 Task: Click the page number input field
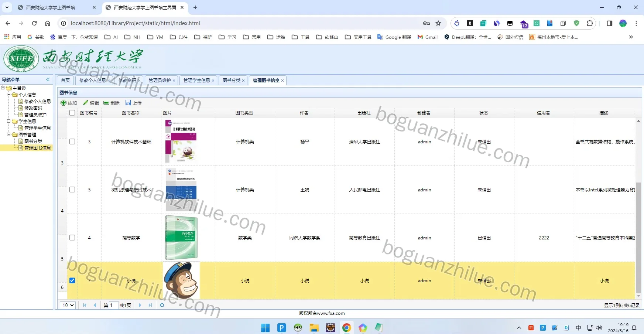[113, 305]
